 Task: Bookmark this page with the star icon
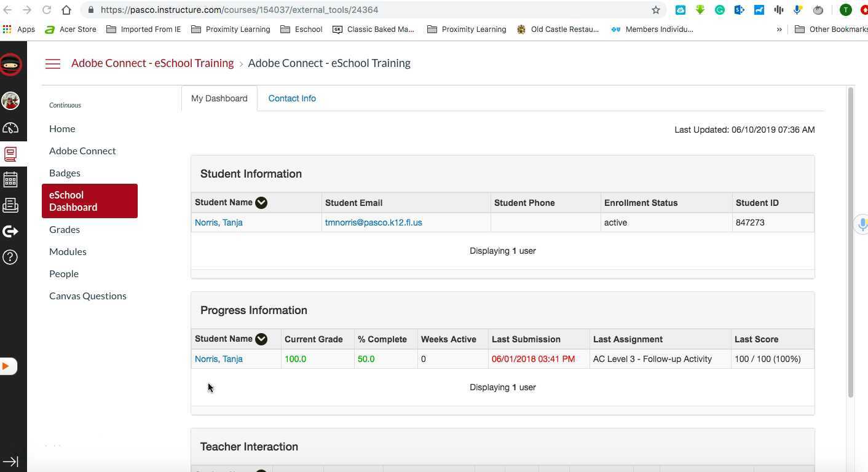click(x=656, y=10)
